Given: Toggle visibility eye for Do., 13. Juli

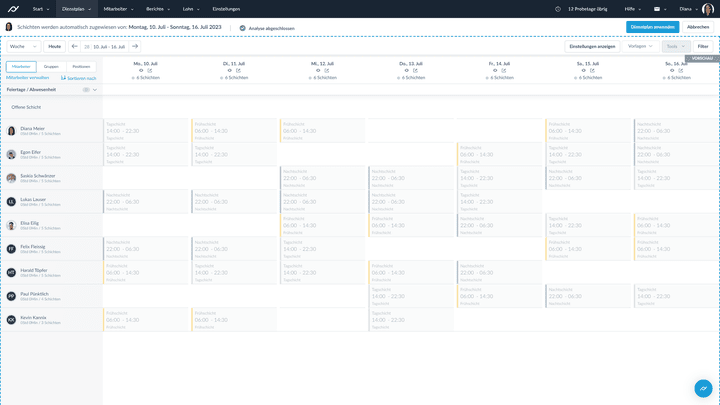Looking at the screenshot, I should 406,70.
